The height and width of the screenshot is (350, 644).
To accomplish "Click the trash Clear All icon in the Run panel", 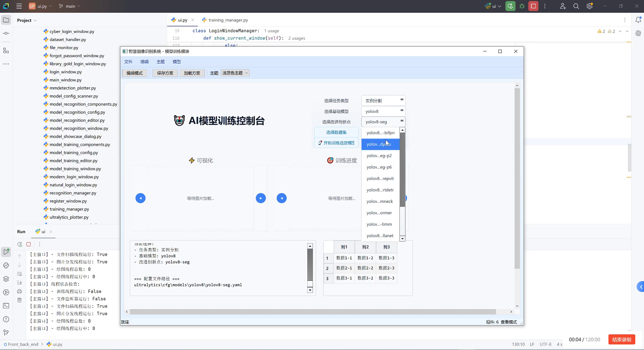I will pyautogui.click(x=19, y=300).
